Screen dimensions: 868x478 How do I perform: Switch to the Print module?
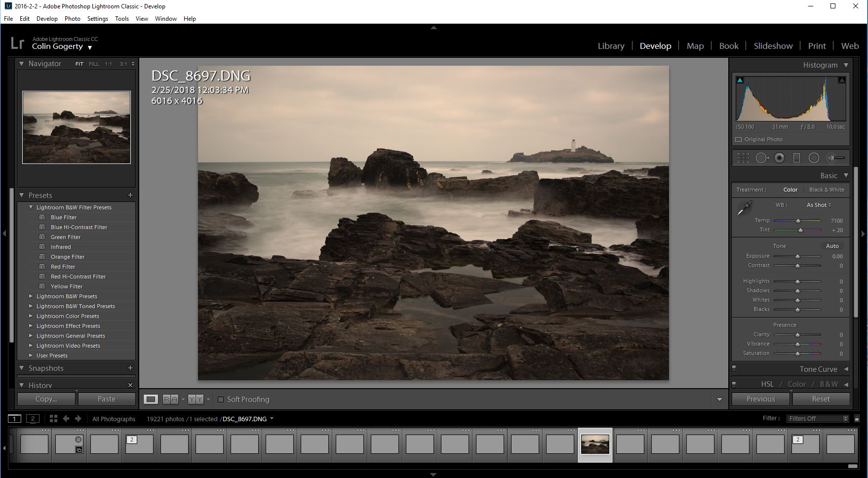(x=817, y=46)
